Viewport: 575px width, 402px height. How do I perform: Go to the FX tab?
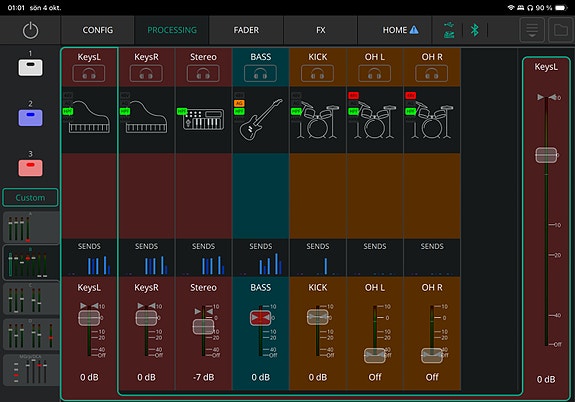(321, 30)
